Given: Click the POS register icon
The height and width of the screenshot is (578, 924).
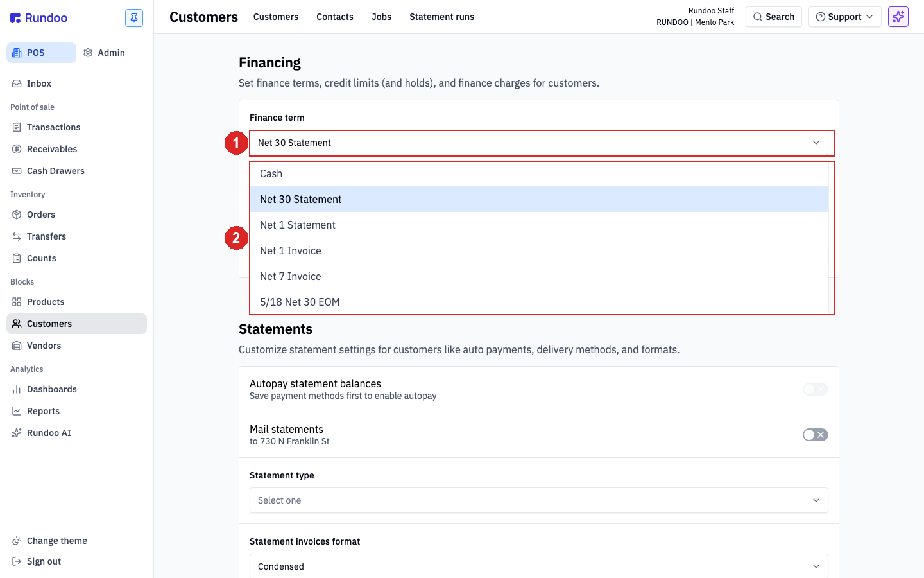Looking at the screenshot, I should 17,53.
